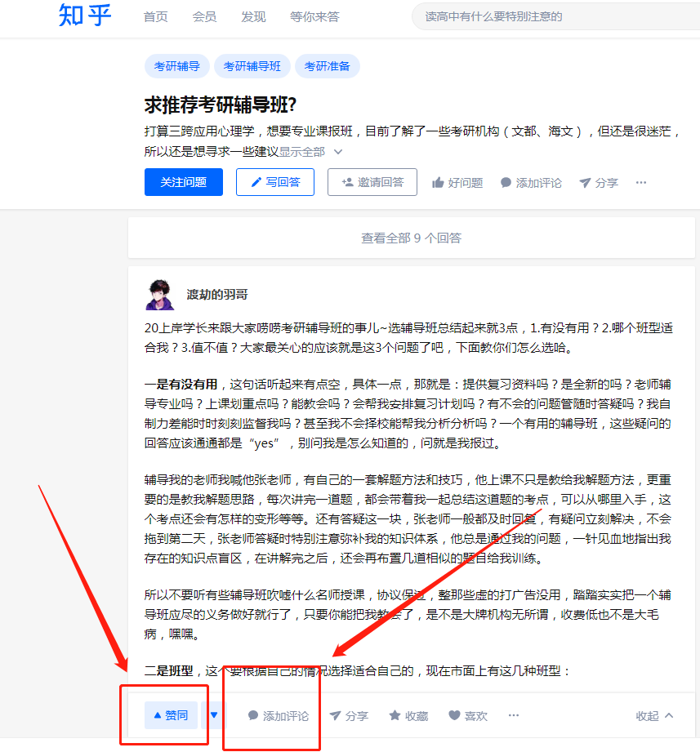Click the question title 求推荐考研辅导班?
Image resolution: width=700 pixels, height=752 pixels.
(x=221, y=105)
